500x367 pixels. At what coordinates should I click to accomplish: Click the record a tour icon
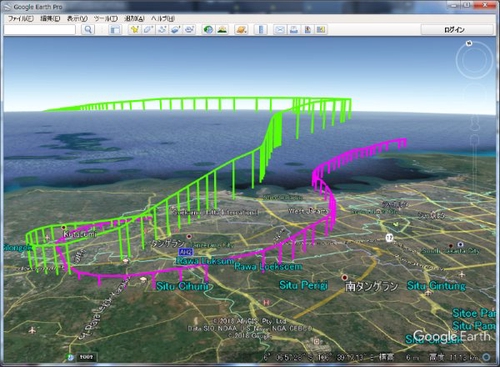[190, 30]
